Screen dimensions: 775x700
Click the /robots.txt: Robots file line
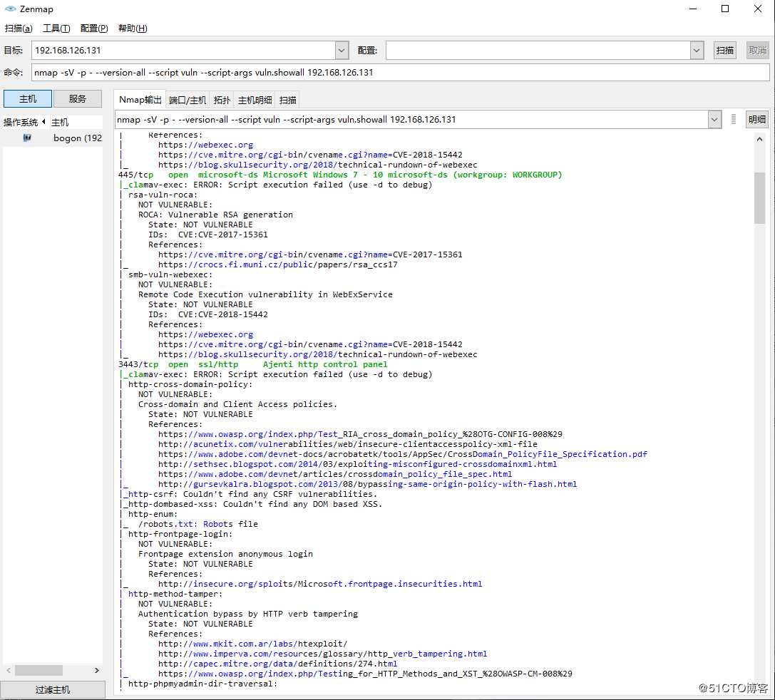click(x=197, y=524)
